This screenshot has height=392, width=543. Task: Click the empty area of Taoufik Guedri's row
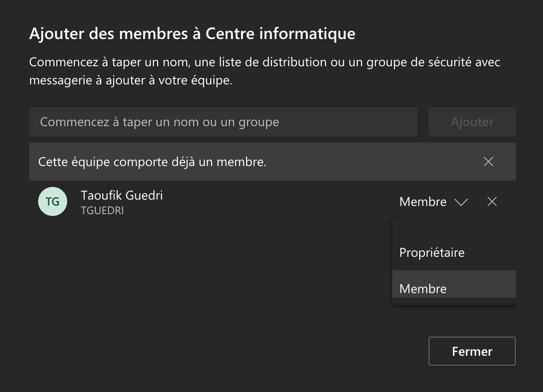[x=272, y=202]
